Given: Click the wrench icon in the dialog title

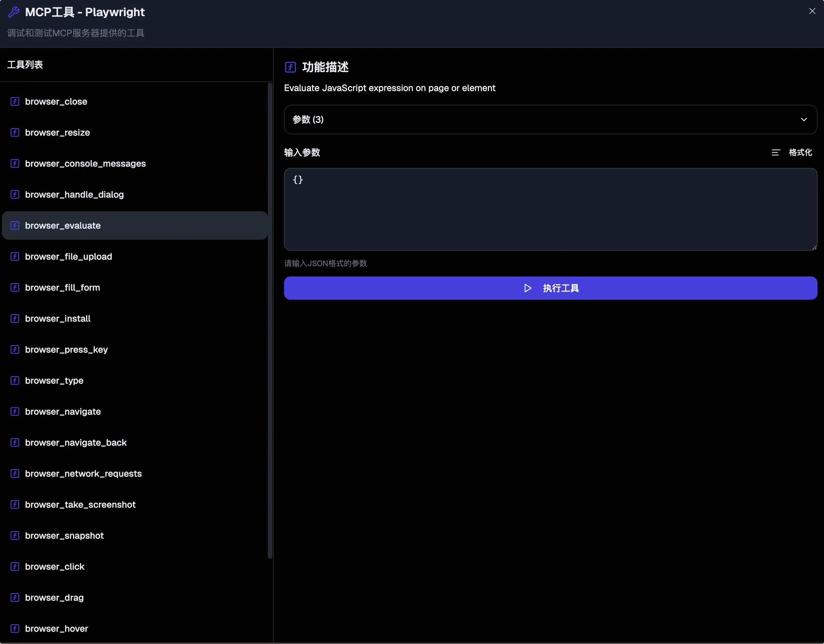Looking at the screenshot, I should pos(14,12).
